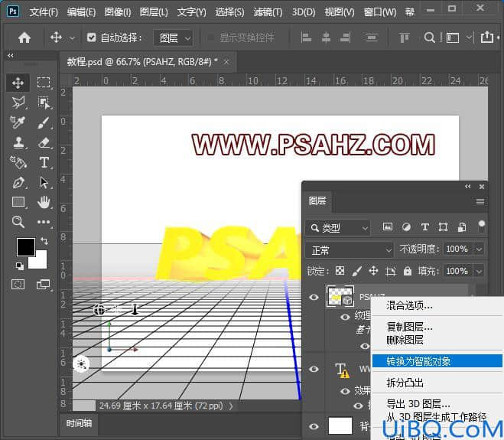Image resolution: width=504 pixels, height=440 pixels.
Task: Toggle lock image pixels brush icon
Action: tap(356, 271)
